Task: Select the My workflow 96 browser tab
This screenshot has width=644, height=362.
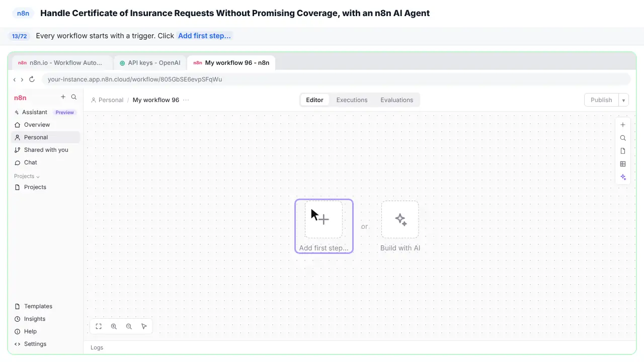Action: (231, 63)
